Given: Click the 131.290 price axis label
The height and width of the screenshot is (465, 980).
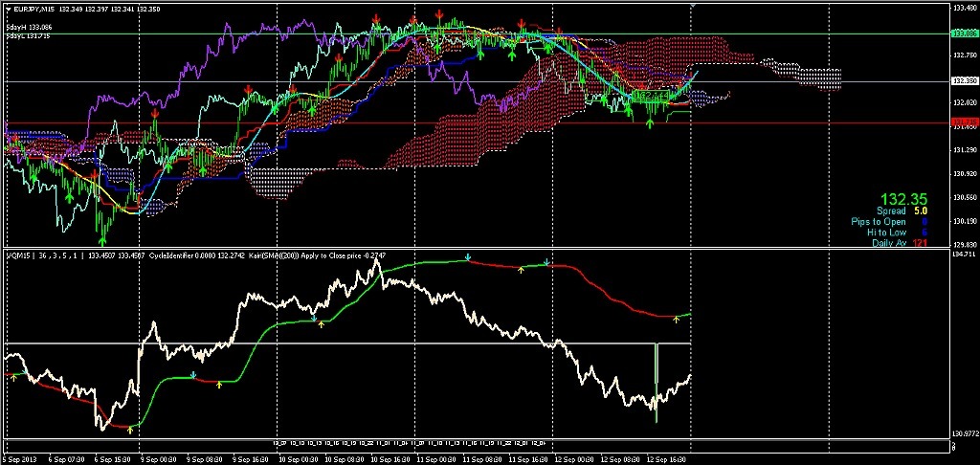Looking at the screenshot, I should point(966,149).
